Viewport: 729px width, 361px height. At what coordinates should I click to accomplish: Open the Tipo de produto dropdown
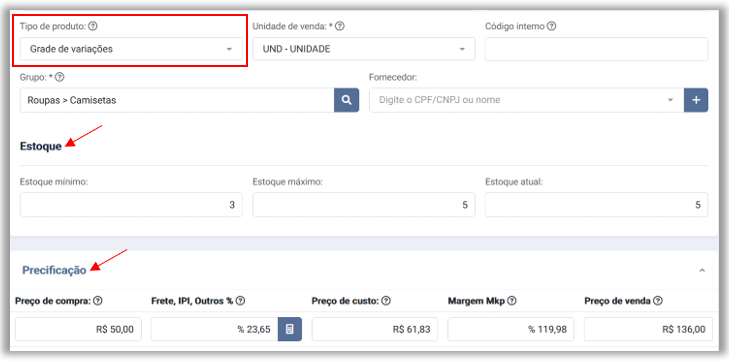[131, 49]
